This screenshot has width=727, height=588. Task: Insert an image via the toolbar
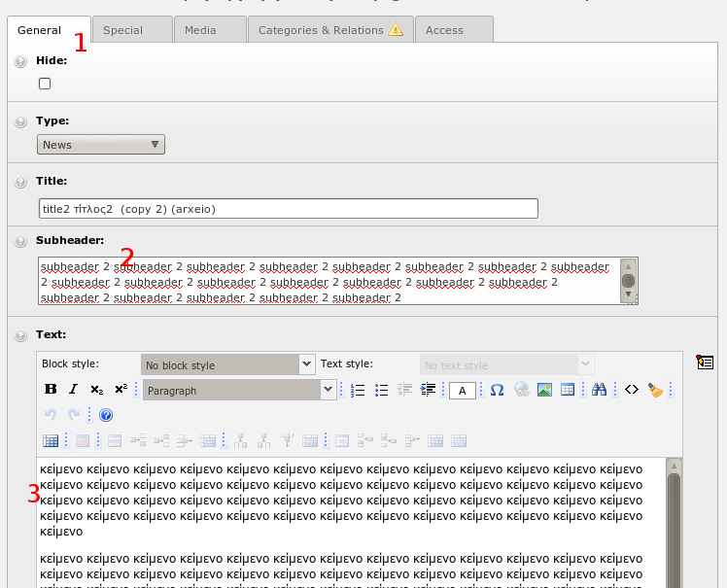pos(544,390)
